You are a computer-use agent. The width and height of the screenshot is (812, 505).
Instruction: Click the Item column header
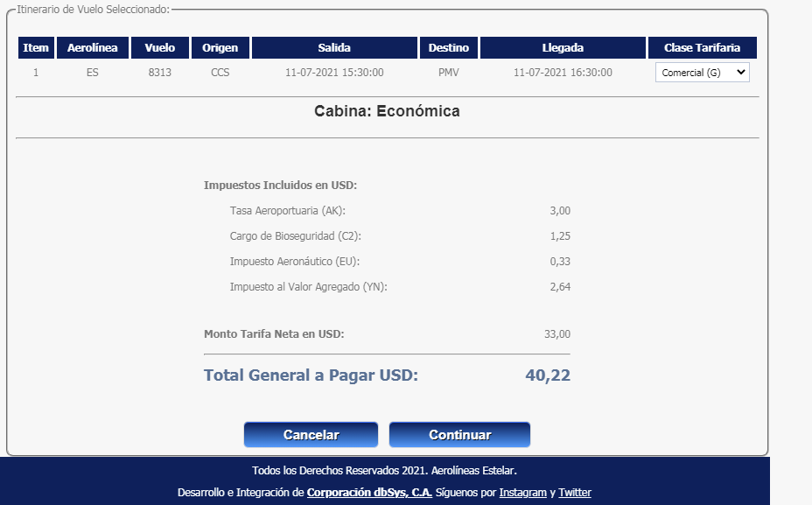(36, 47)
